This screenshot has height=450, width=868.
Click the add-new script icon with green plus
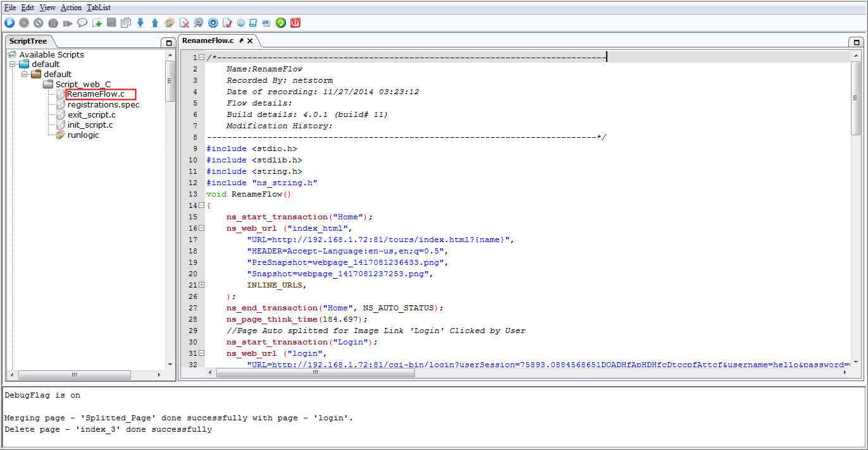click(x=97, y=23)
